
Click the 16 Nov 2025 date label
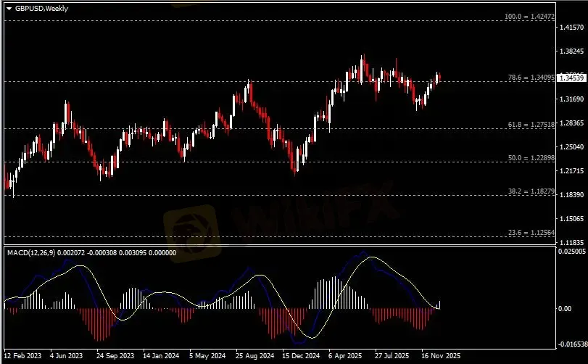[441, 355]
